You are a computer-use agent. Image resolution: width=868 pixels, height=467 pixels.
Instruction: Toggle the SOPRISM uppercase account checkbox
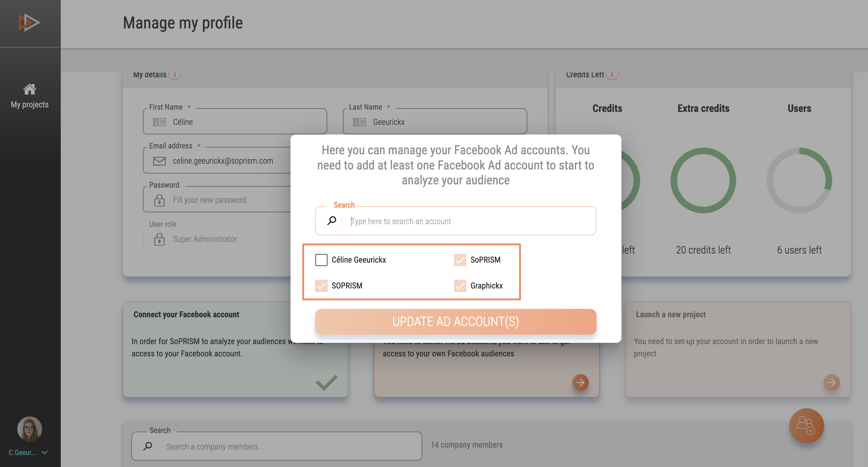321,286
